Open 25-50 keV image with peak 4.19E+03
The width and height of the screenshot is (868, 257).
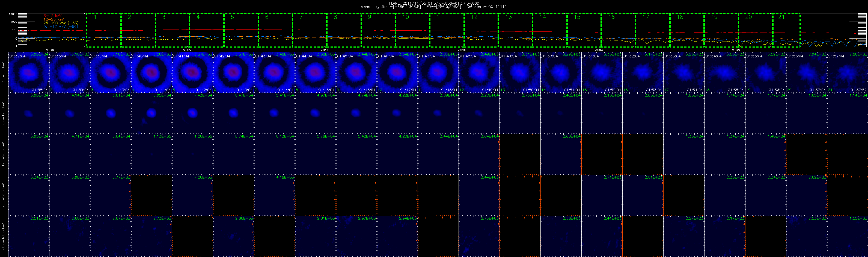[274, 195]
